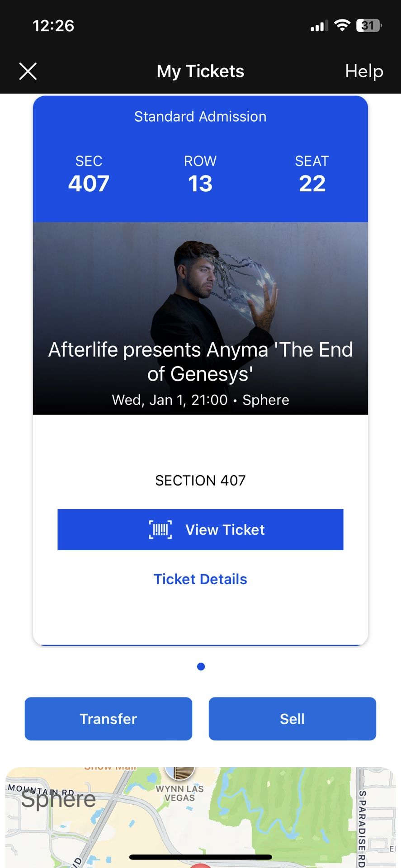Viewport: 401px width, 868px height.
Task: Tap the cellular signal bars
Action: point(319,27)
